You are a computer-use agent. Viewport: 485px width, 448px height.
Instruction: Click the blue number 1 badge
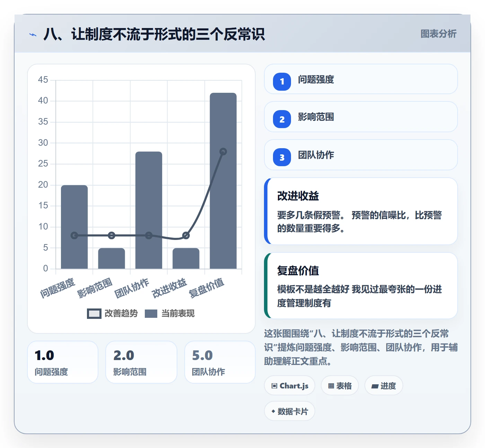(282, 82)
